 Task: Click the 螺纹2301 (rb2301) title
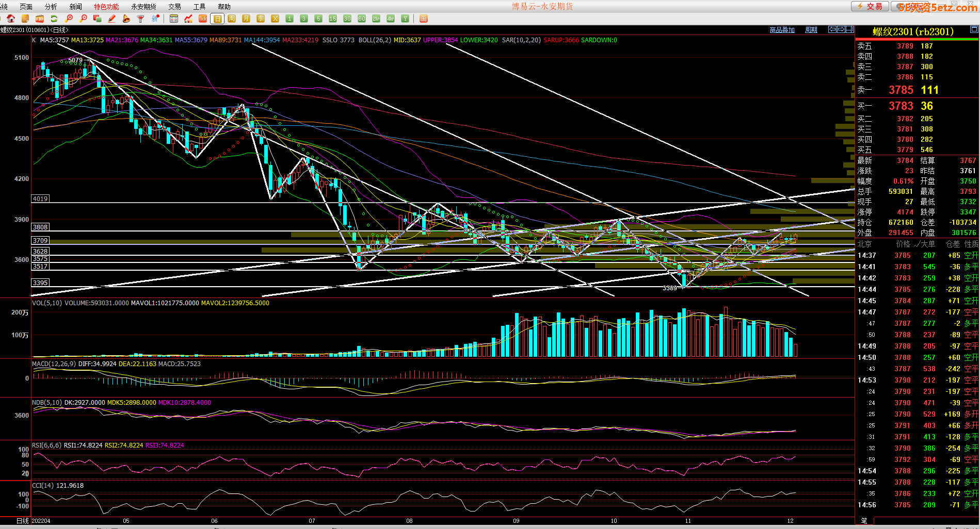click(913, 31)
